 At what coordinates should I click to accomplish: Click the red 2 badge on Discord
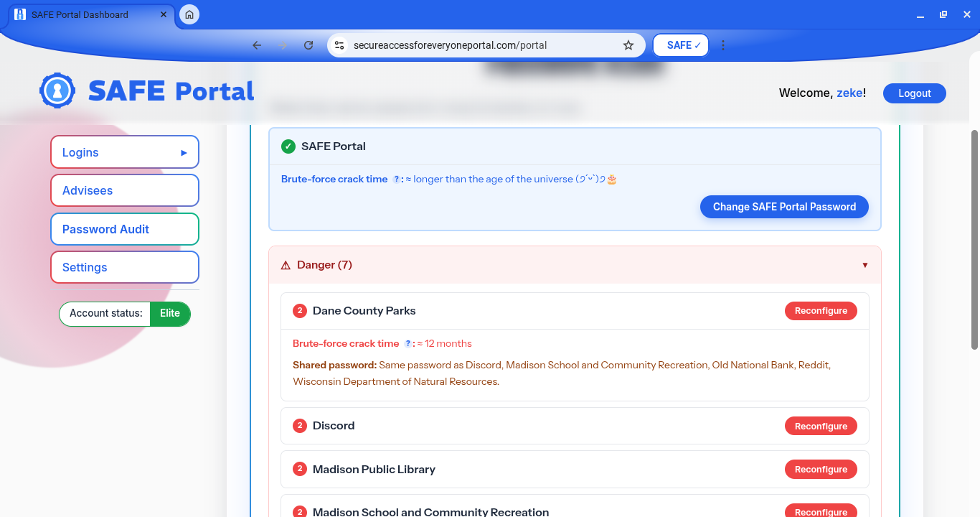[x=300, y=426]
